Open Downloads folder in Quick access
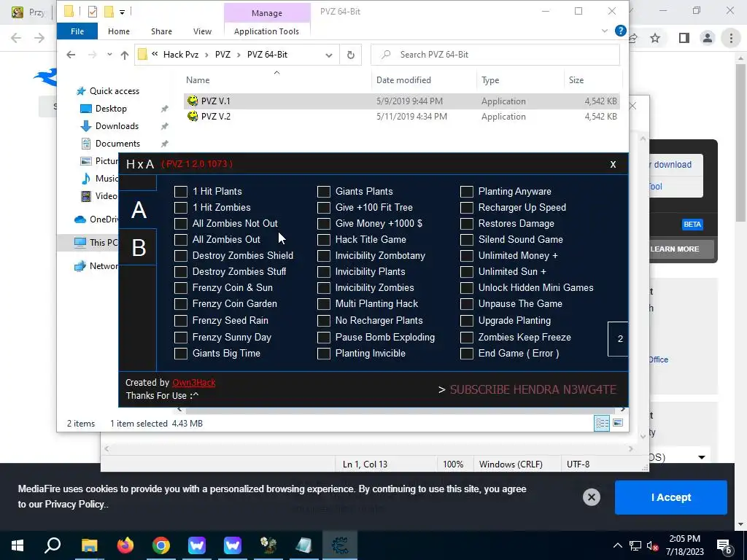The image size is (747, 560). point(117,126)
